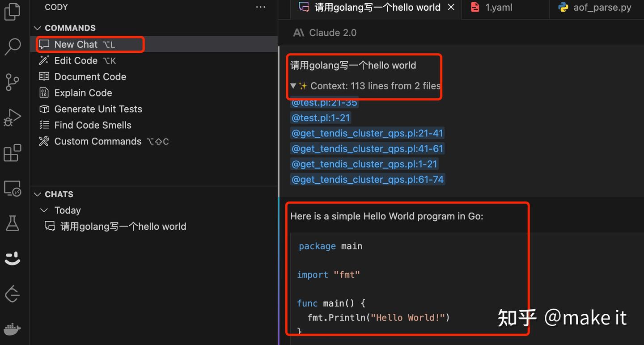Viewport: 644px width, 345px height.
Task: Collapse the CHATS section
Action: (37, 194)
